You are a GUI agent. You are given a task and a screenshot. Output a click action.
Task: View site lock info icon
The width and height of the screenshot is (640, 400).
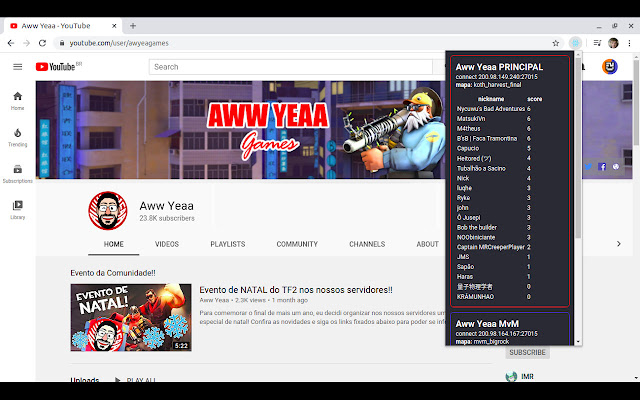(x=62, y=43)
